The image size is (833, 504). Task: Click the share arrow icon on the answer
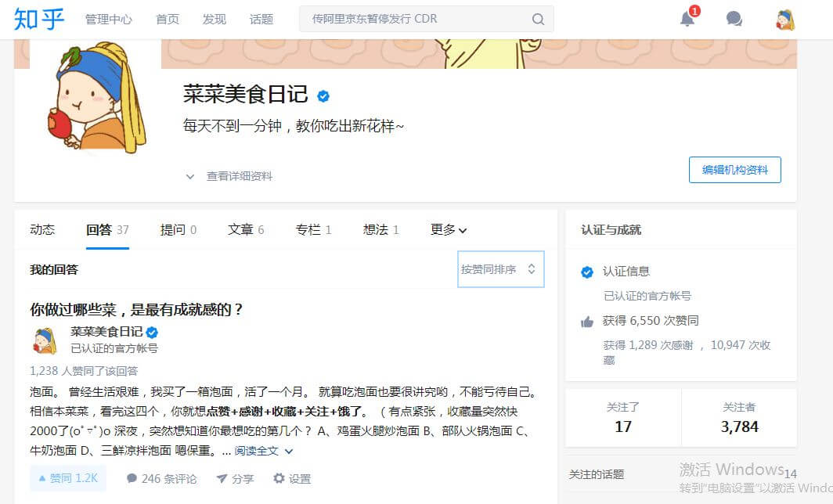point(222,478)
